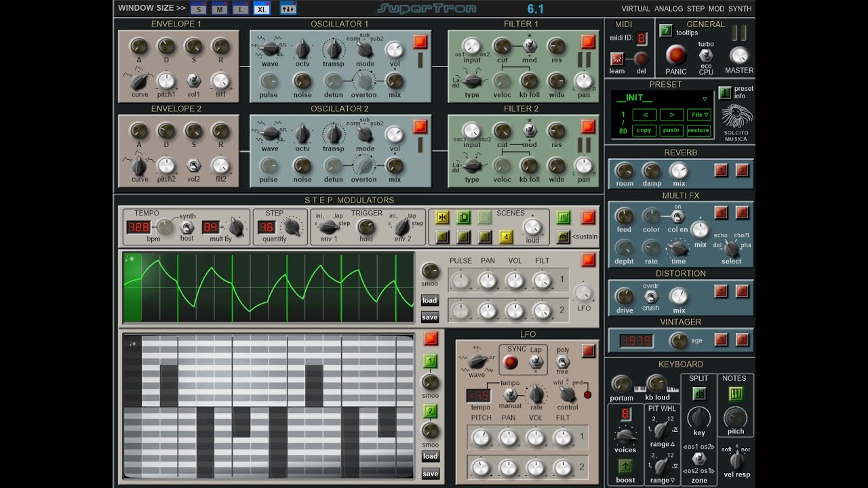The width and height of the screenshot is (868, 488).
Task: Hit the red PANIC button
Action: click(x=675, y=55)
